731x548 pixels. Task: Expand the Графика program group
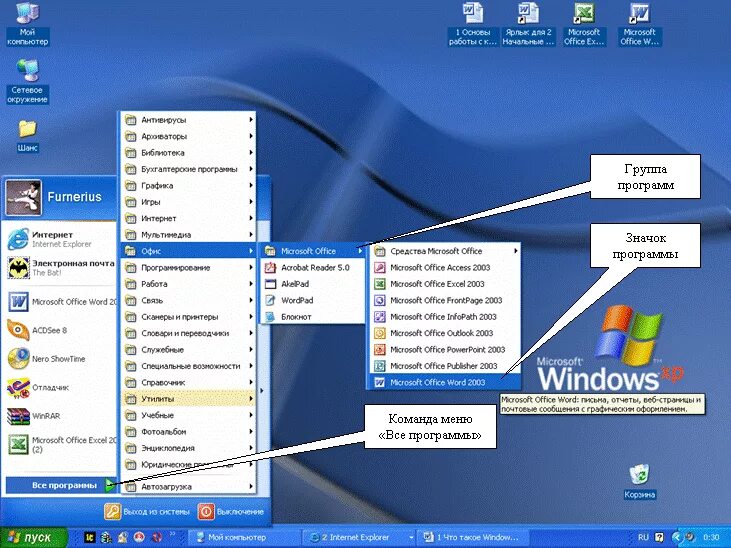pos(188,185)
